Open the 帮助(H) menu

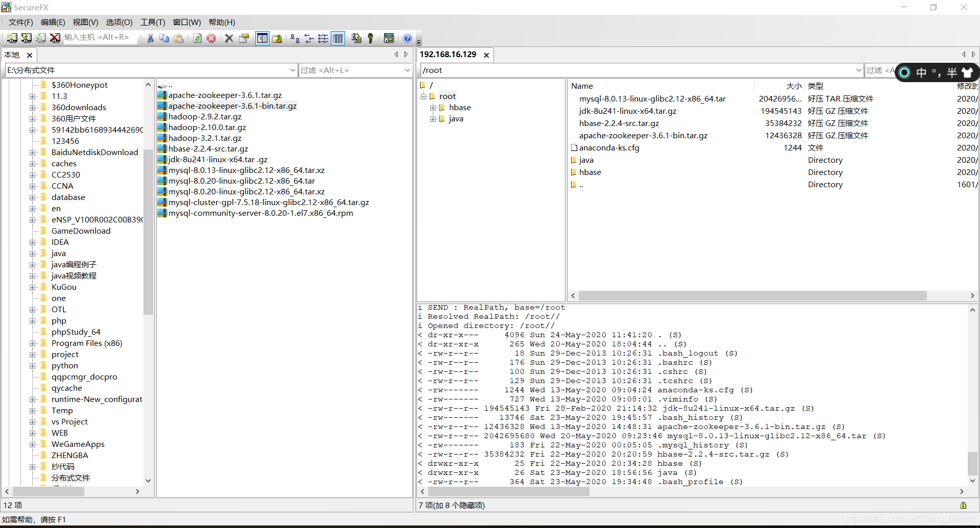tap(222, 22)
